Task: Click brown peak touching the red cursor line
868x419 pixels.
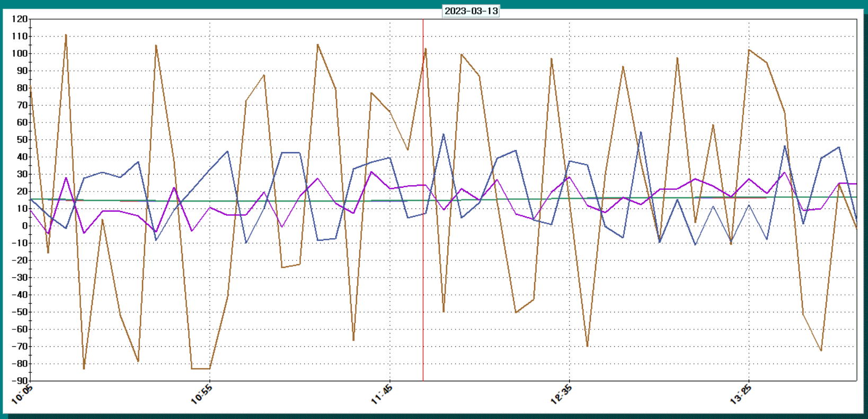Action: click(x=425, y=49)
